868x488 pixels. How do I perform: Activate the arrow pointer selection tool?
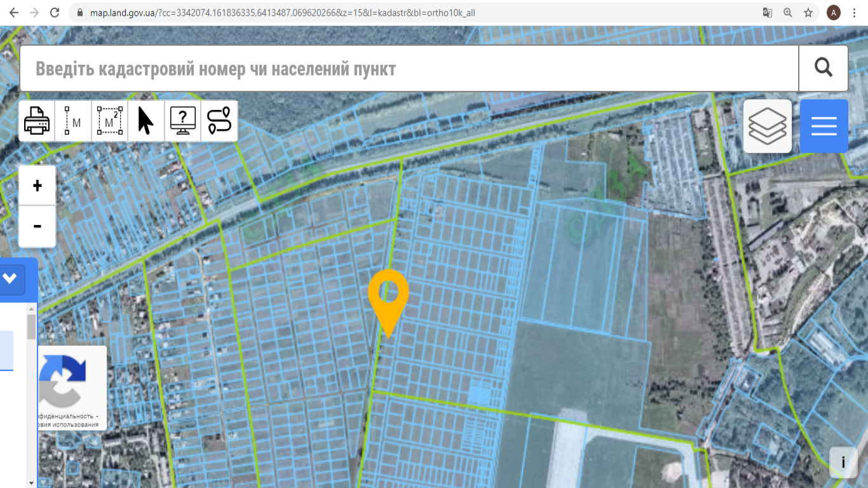point(146,121)
